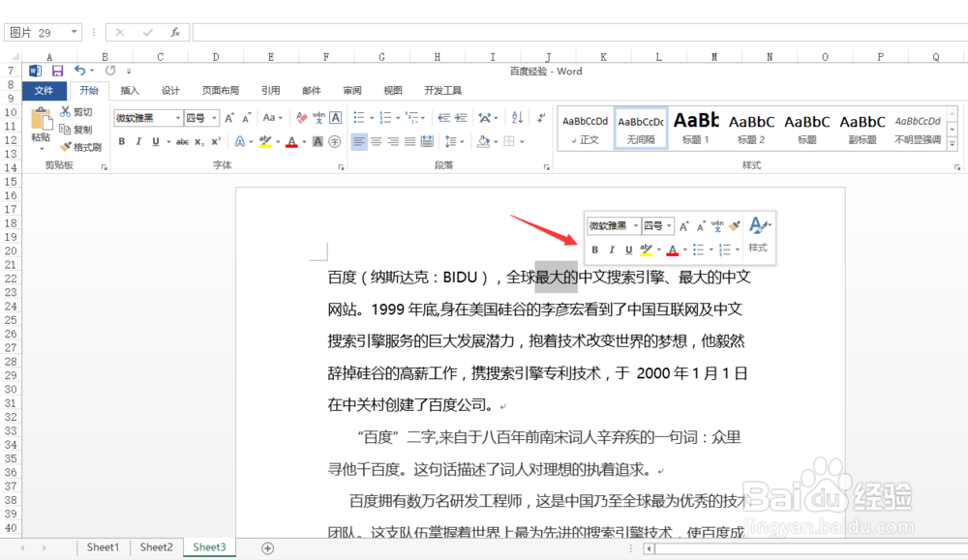
Task: Apply red font color in mini toolbar
Action: (673, 250)
